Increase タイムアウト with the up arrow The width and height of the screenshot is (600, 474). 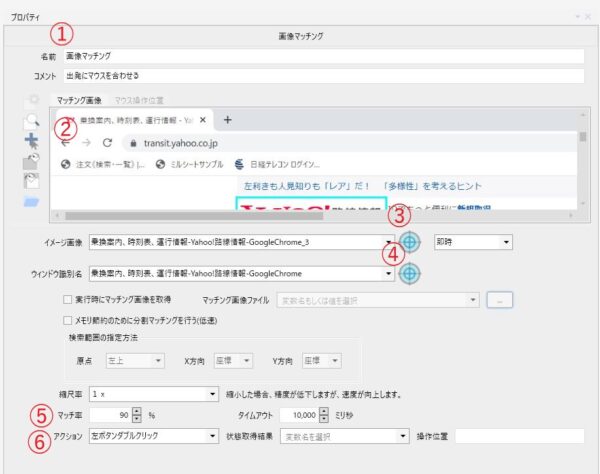tap(324, 411)
